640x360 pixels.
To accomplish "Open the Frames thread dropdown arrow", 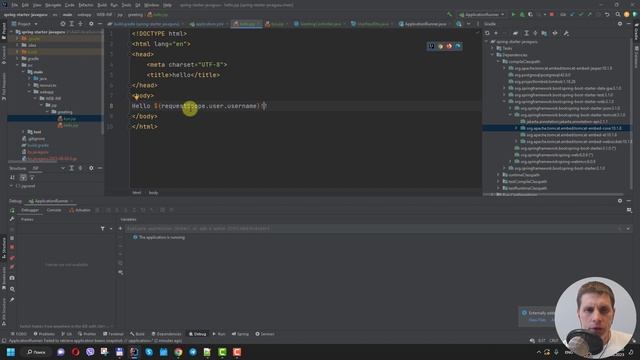I will 111,229.
